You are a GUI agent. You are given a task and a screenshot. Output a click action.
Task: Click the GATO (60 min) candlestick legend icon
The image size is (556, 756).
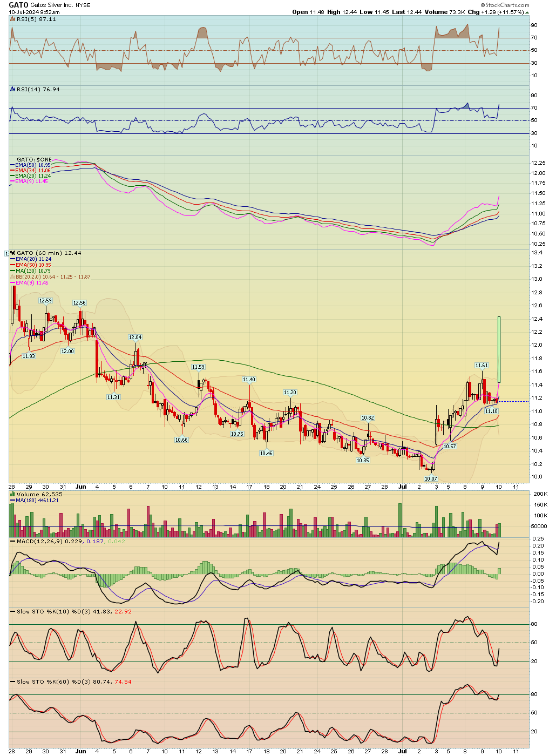(x=13, y=253)
